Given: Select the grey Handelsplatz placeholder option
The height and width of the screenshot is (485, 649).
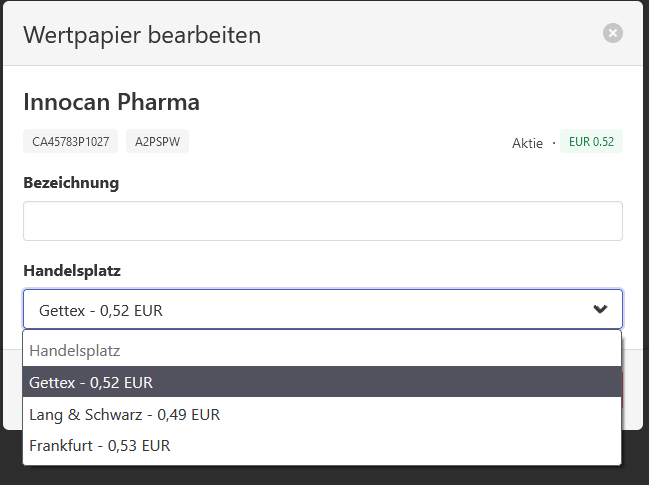Looking at the screenshot, I should click(x=322, y=351).
